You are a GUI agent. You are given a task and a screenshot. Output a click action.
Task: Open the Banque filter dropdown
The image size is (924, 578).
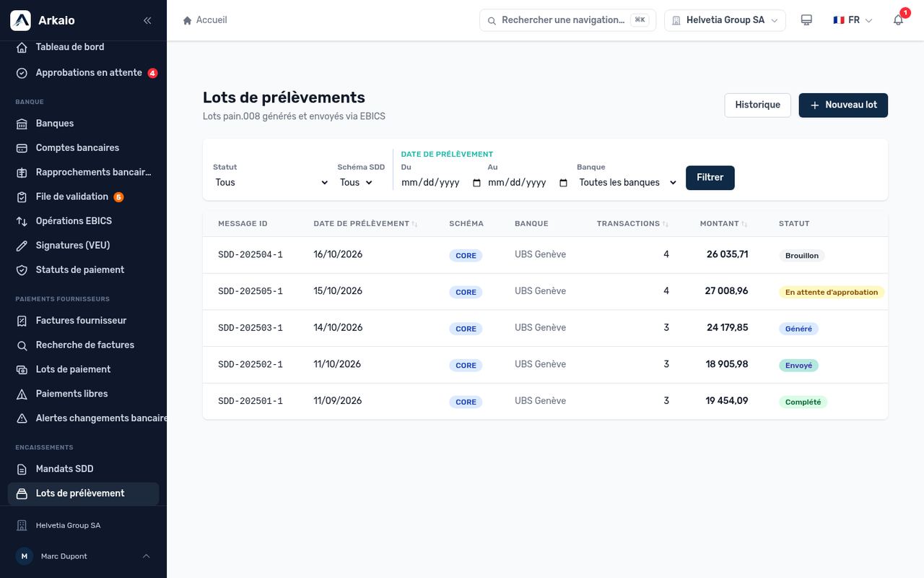point(628,183)
